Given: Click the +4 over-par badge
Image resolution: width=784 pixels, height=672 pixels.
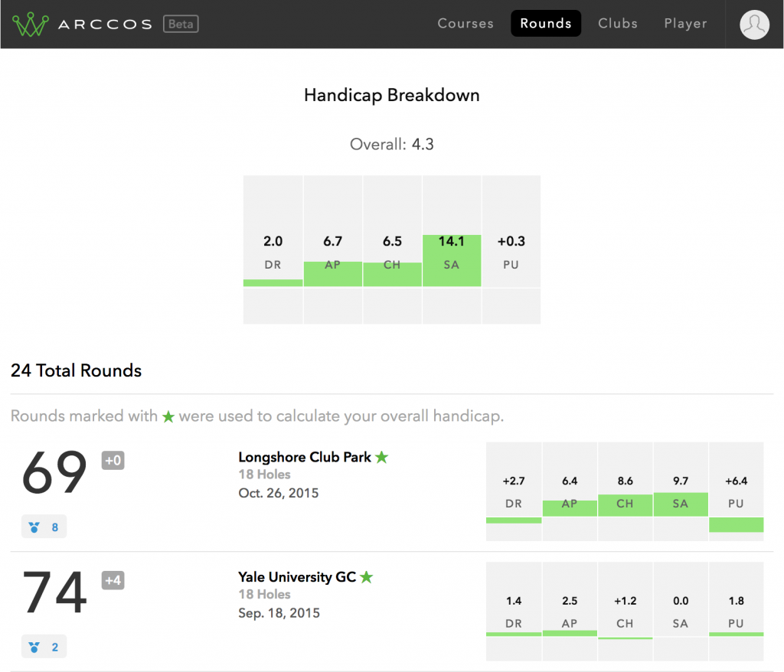Looking at the screenshot, I should point(113,580).
